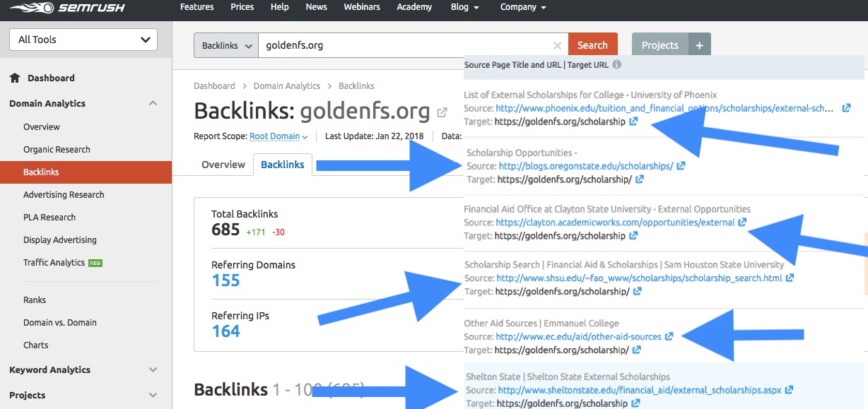Open the Backlinks search type dropdown
868x409 pixels.
tap(226, 45)
